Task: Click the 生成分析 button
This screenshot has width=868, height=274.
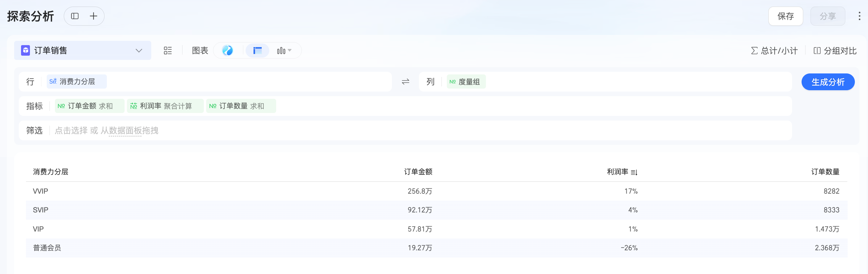Action: (x=828, y=82)
